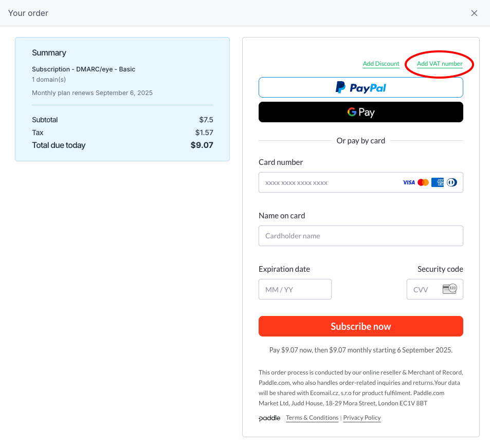Click the American Express card icon
This screenshot has height=448, width=490.
click(x=438, y=182)
